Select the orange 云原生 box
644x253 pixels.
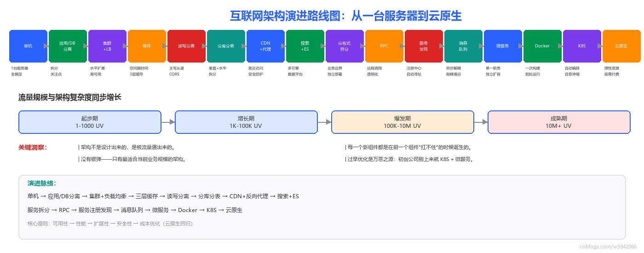[621, 46]
